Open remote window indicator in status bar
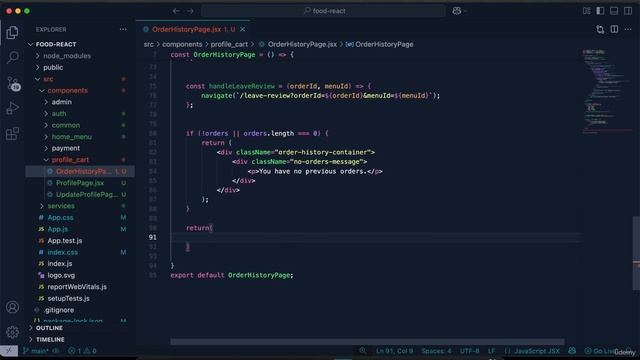The width and height of the screenshot is (640, 360). pyautogui.click(x=9, y=351)
